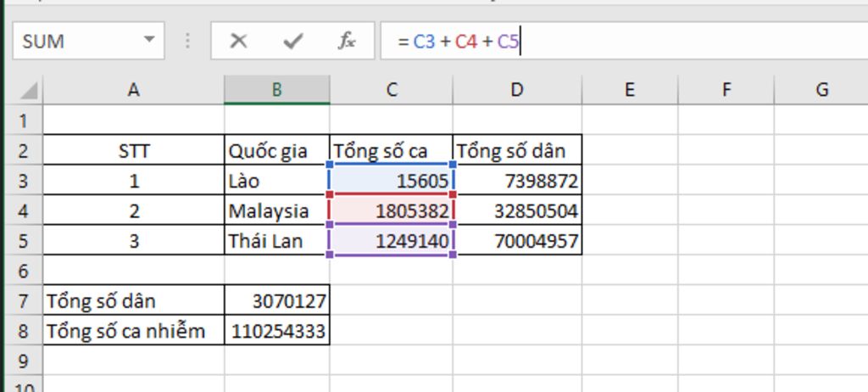The width and height of the screenshot is (868, 392).
Task: Click the C5 reference in formula bar
Action: coord(508,42)
